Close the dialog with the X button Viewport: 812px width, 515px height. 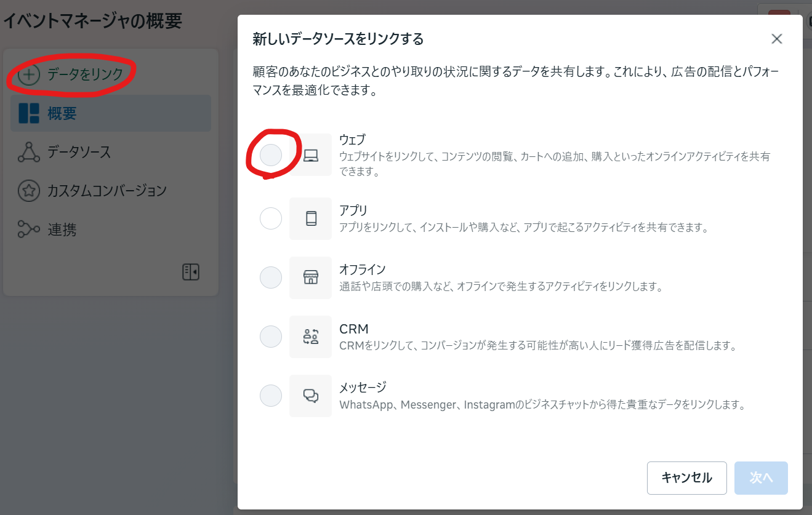777,39
